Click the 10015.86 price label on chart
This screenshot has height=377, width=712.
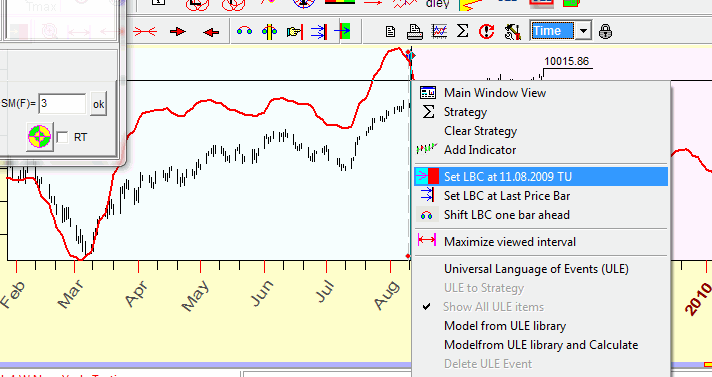566,61
